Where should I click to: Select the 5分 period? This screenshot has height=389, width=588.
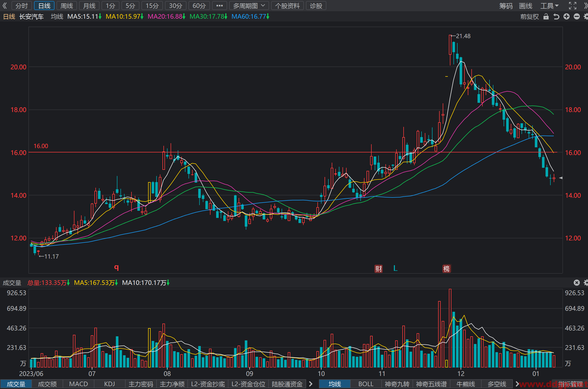tap(130, 6)
